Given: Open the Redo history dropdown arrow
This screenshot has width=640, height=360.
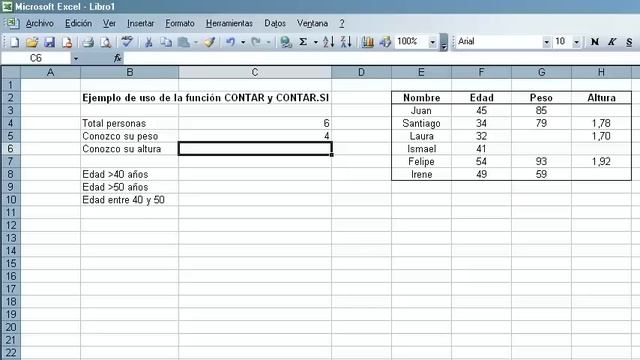Looking at the screenshot, I should click(268, 42).
